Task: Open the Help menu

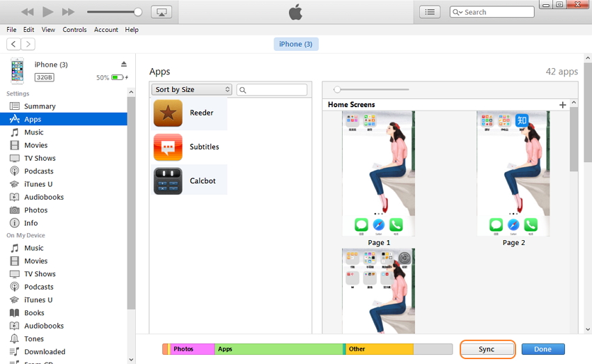Action: [132, 29]
